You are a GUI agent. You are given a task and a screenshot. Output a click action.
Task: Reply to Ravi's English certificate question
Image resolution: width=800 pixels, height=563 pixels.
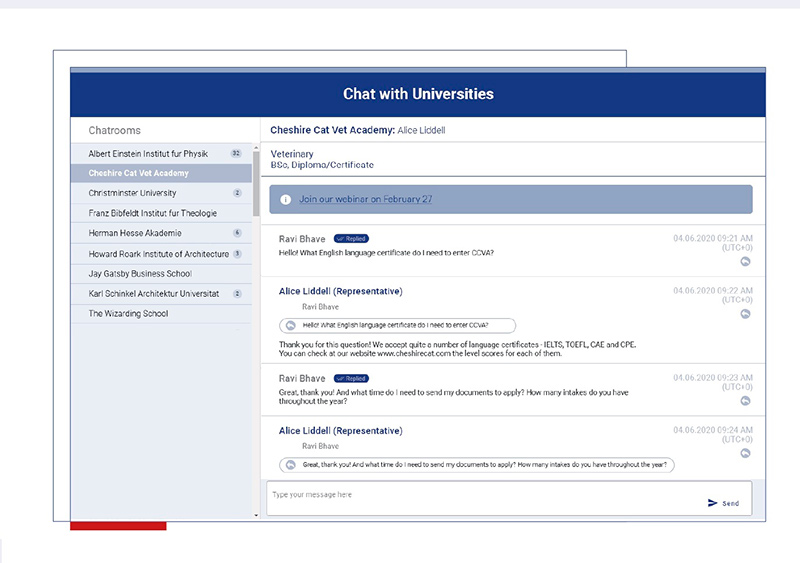744,262
